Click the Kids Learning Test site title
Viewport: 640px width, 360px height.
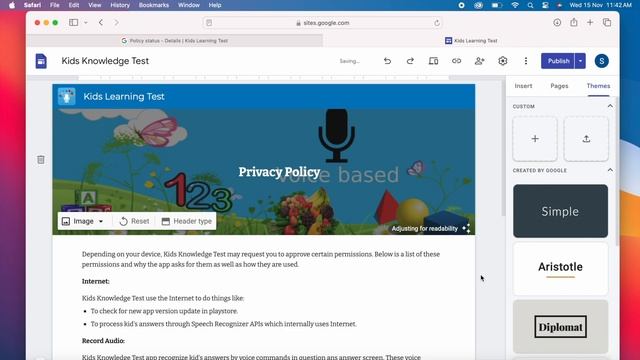(124, 97)
